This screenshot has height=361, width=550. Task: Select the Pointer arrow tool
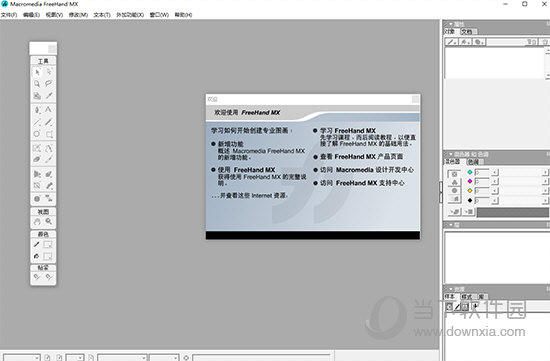click(37, 72)
